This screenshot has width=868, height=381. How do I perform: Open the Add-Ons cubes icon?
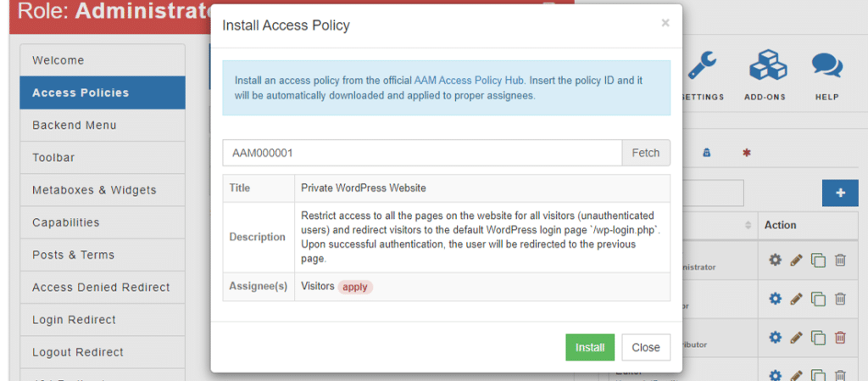click(767, 66)
